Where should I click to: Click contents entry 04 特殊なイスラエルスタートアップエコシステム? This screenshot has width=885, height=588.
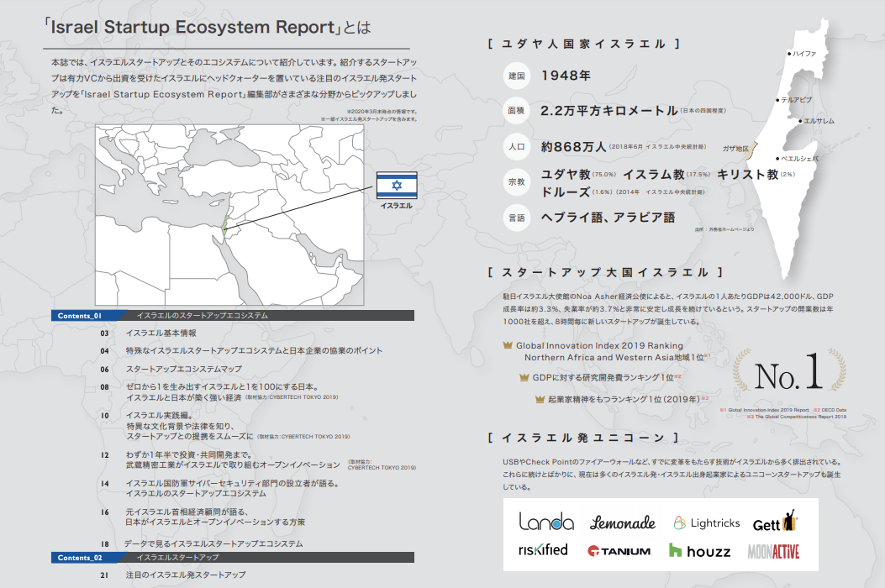pos(241,351)
